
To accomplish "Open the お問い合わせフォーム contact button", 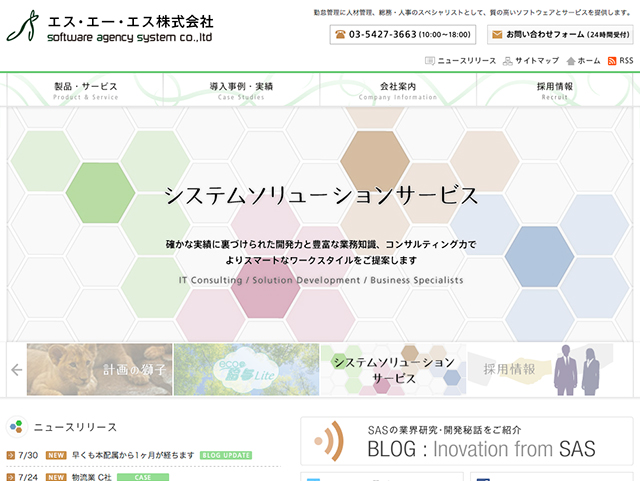I will point(558,34).
